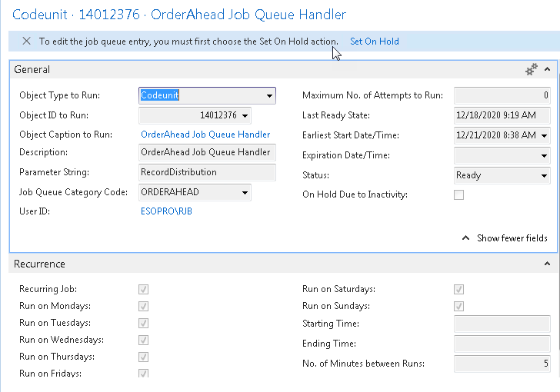Open the Status dropdown
Image resolution: width=560 pixels, height=392 pixels.
544,175
